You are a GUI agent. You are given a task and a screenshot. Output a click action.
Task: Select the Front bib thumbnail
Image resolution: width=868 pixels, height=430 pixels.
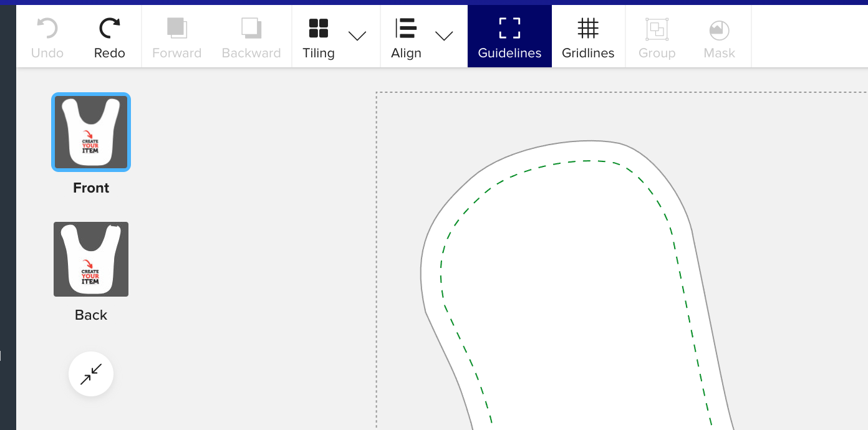click(91, 132)
